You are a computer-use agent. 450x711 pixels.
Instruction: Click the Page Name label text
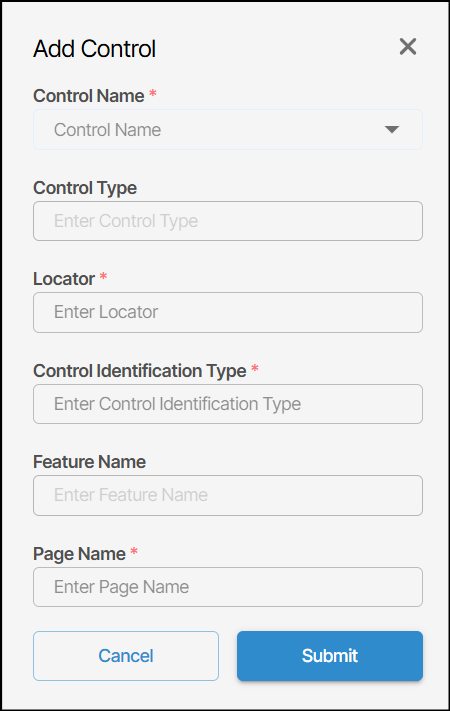(x=79, y=554)
